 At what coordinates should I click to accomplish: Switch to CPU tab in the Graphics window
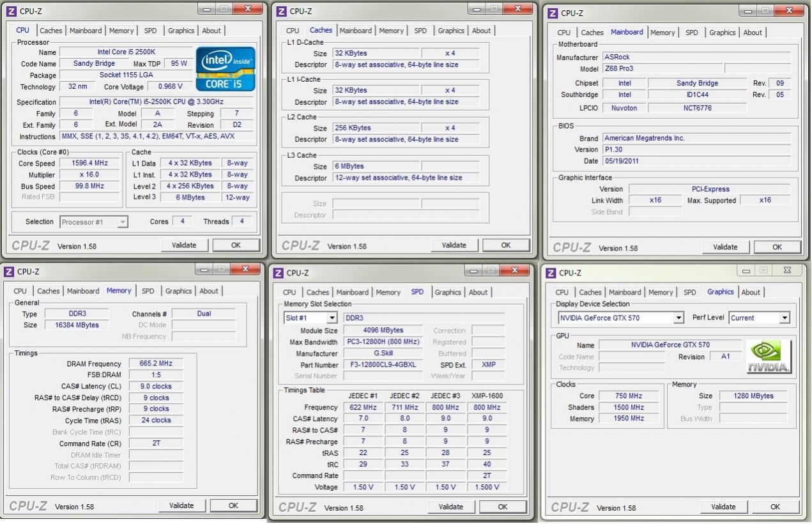[x=562, y=292]
